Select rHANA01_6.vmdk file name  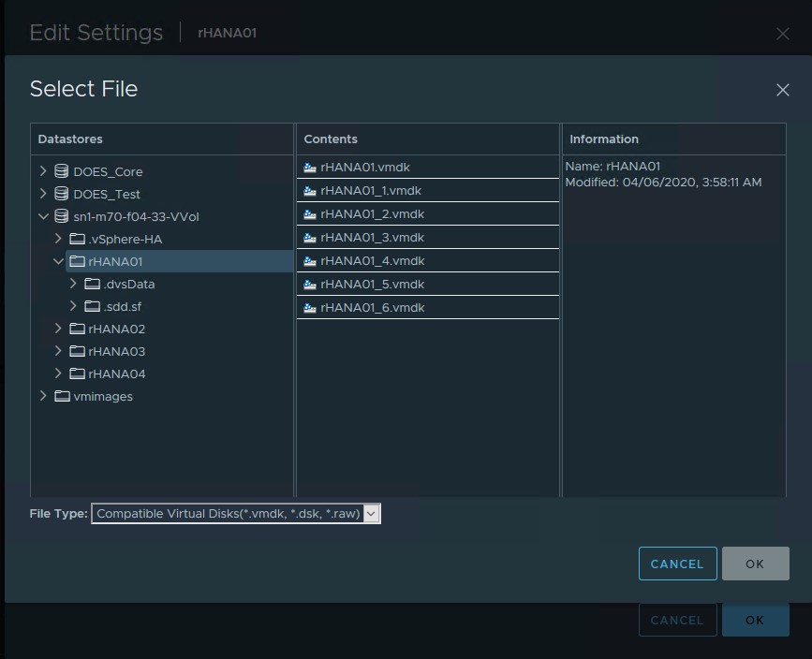(373, 307)
